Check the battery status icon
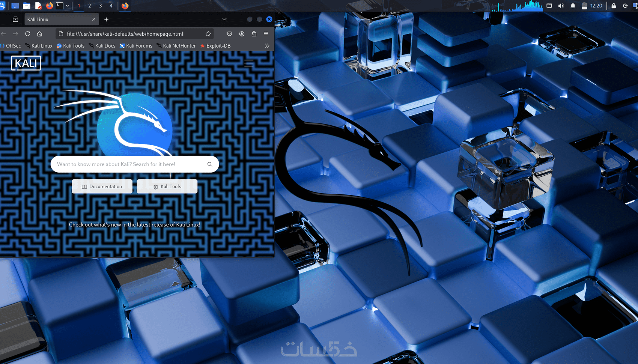 click(584, 6)
